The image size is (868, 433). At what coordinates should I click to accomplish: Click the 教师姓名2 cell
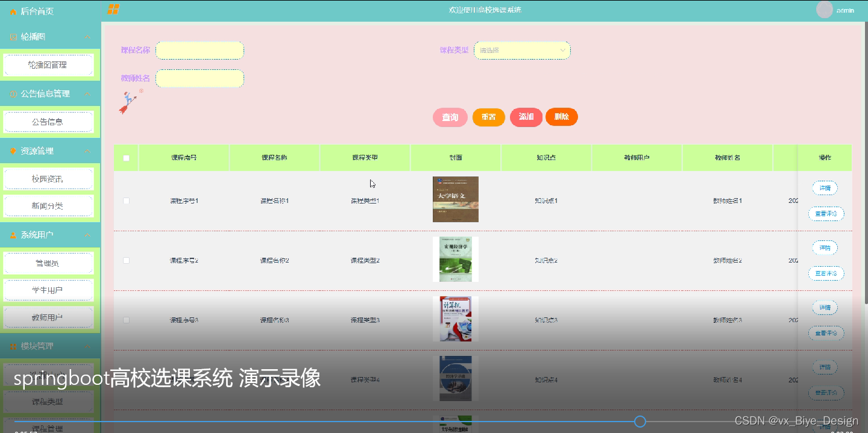[727, 260]
